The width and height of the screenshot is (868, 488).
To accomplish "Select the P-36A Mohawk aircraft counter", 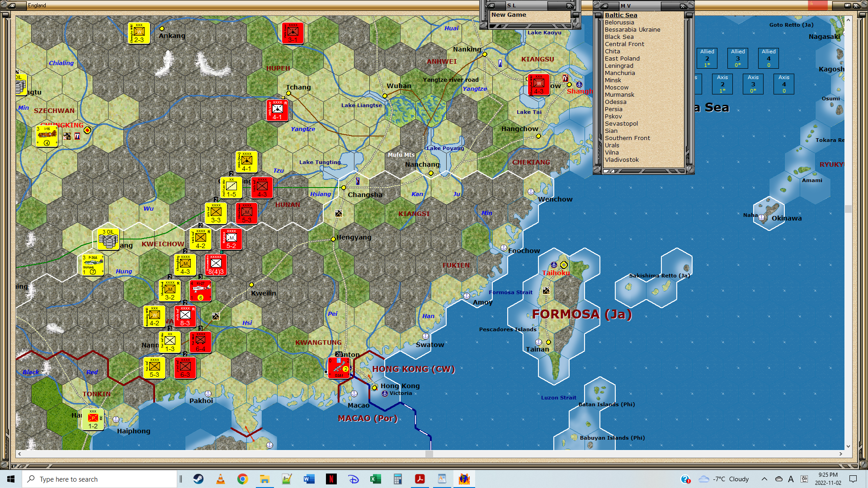I will point(93,265).
